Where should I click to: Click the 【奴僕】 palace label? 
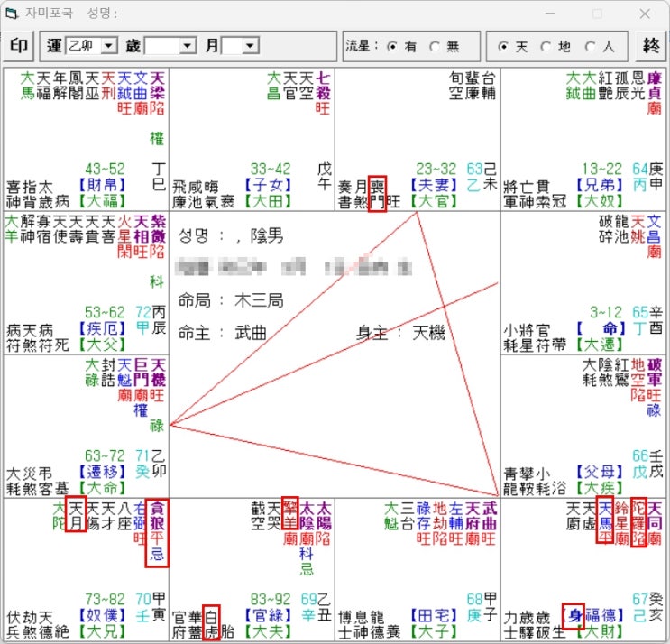coord(103,616)
